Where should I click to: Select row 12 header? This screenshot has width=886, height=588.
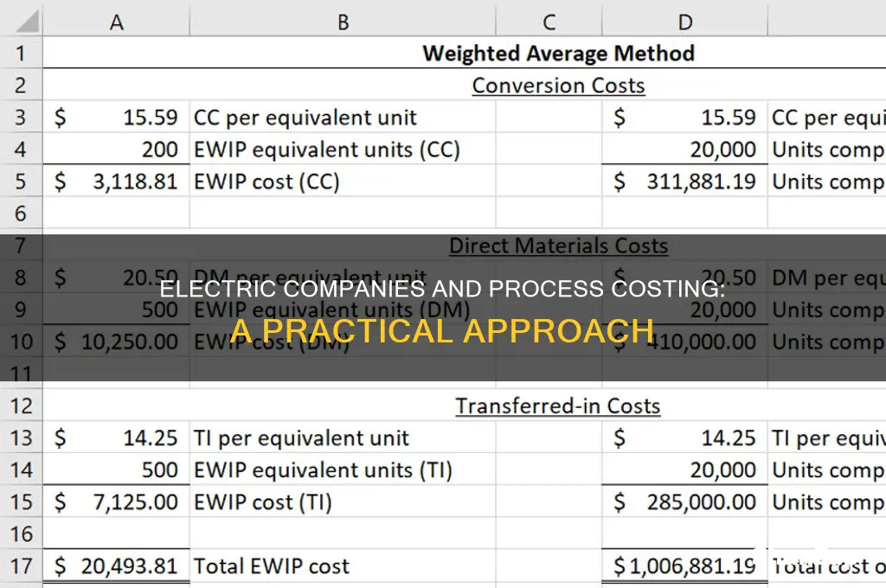point(21,406)
